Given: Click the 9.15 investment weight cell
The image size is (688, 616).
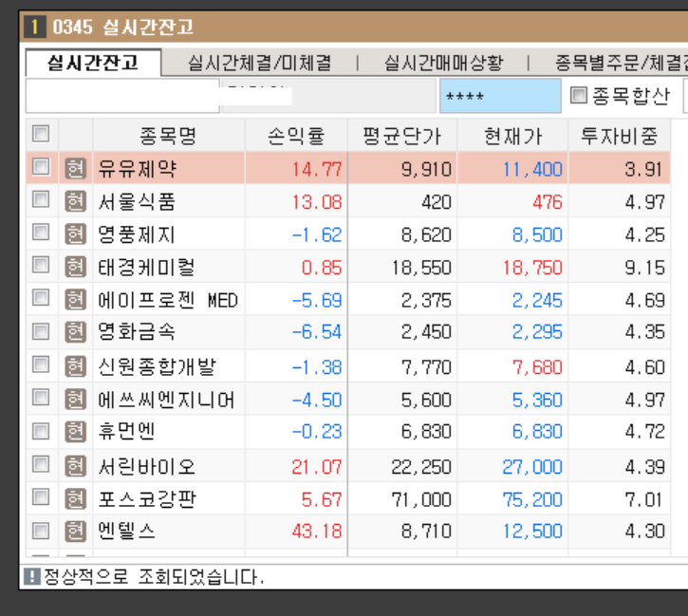Looking at the screenshot, I should pos(620,268).
